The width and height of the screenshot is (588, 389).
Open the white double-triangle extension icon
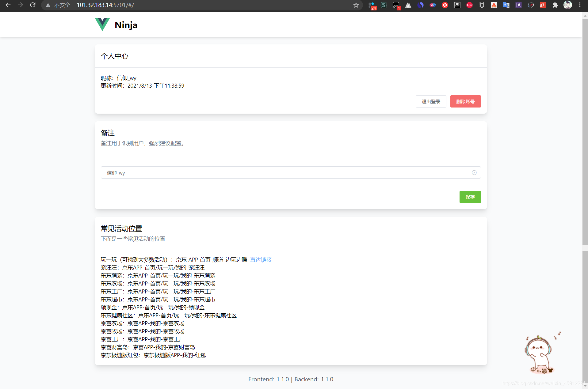[408, 5]
